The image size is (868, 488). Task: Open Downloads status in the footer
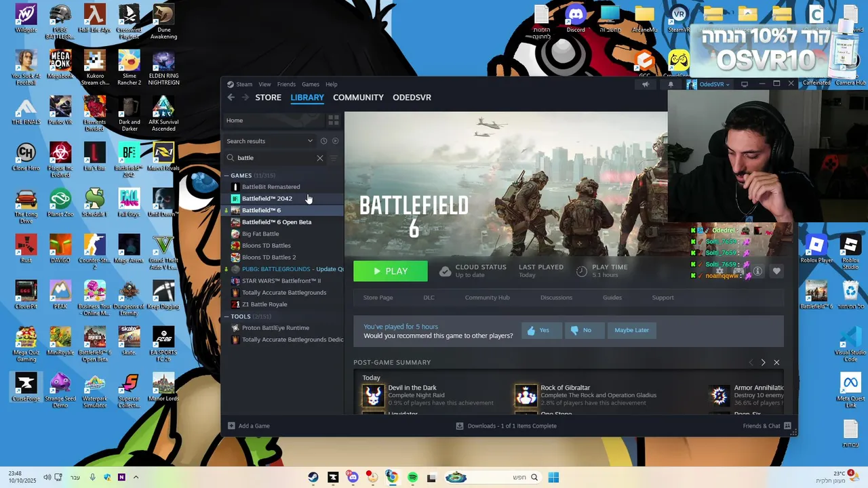pos(506,426)
